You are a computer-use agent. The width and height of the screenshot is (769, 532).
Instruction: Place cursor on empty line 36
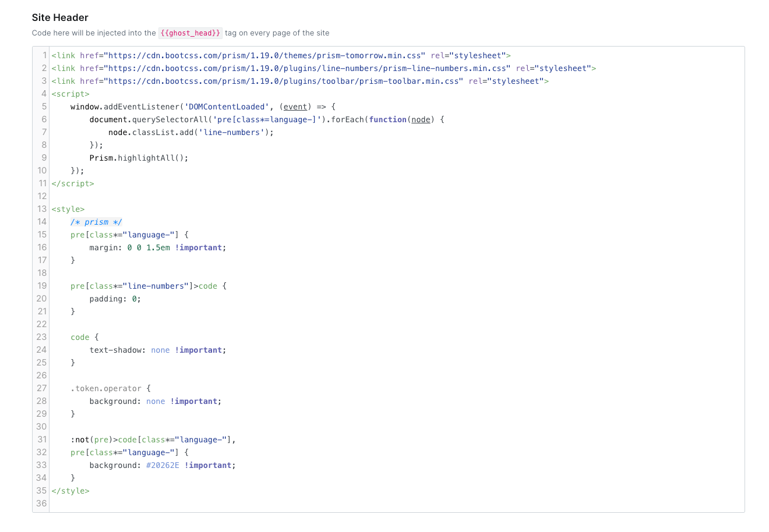[x=396, y=504]
